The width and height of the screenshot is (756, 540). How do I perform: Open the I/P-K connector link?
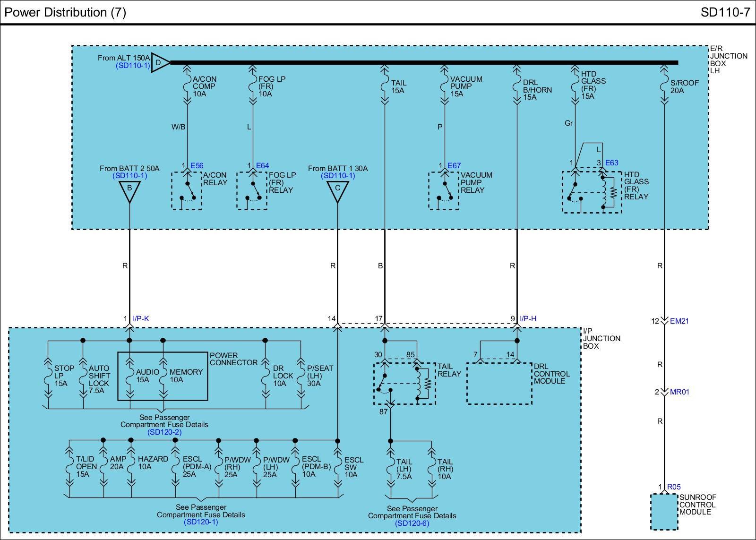(141, 318)
